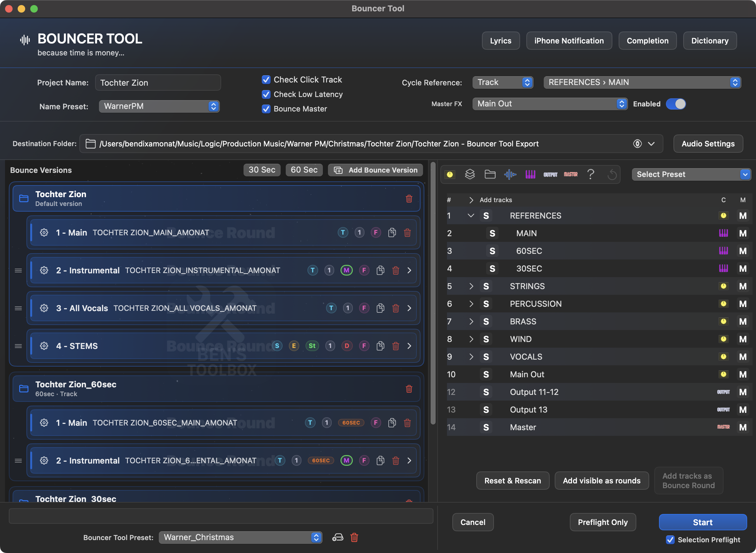Delete the Tochter Zion default version

(x=409, y=198)
